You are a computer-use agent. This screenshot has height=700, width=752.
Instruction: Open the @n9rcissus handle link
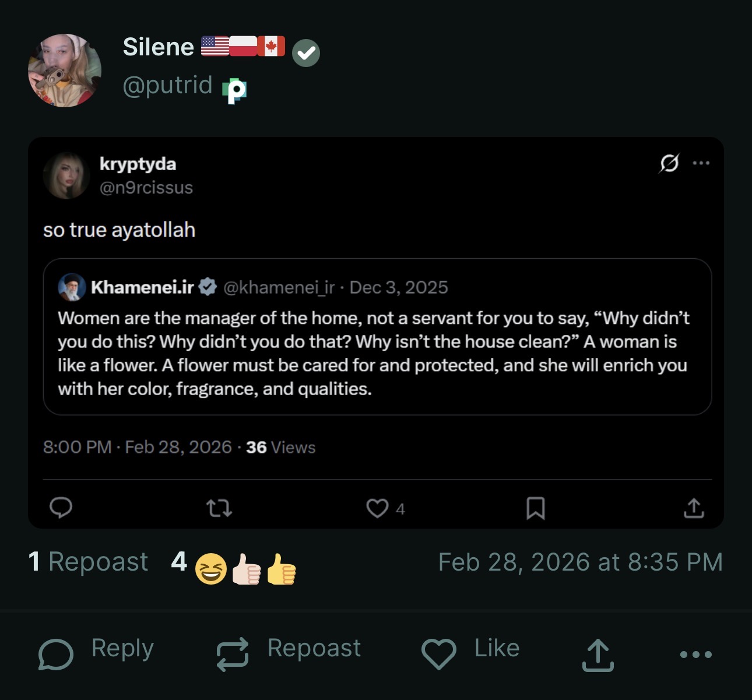point(146,188)
